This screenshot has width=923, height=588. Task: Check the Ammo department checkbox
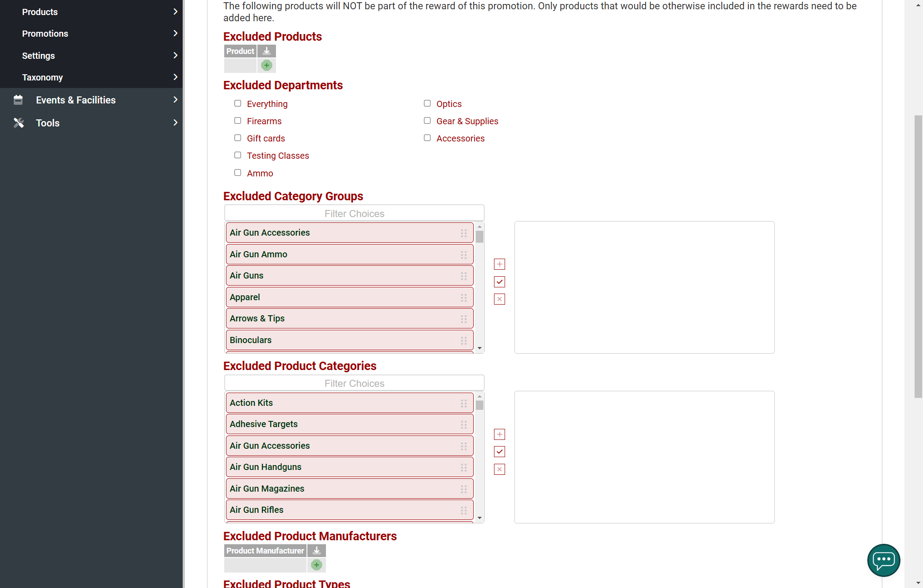[x=238, y=173]
